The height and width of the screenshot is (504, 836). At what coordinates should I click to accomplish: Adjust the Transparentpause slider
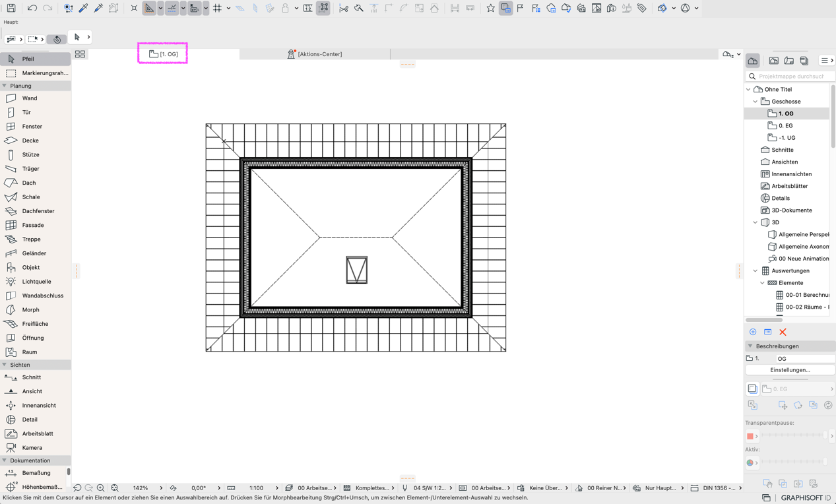pos(792,436)
